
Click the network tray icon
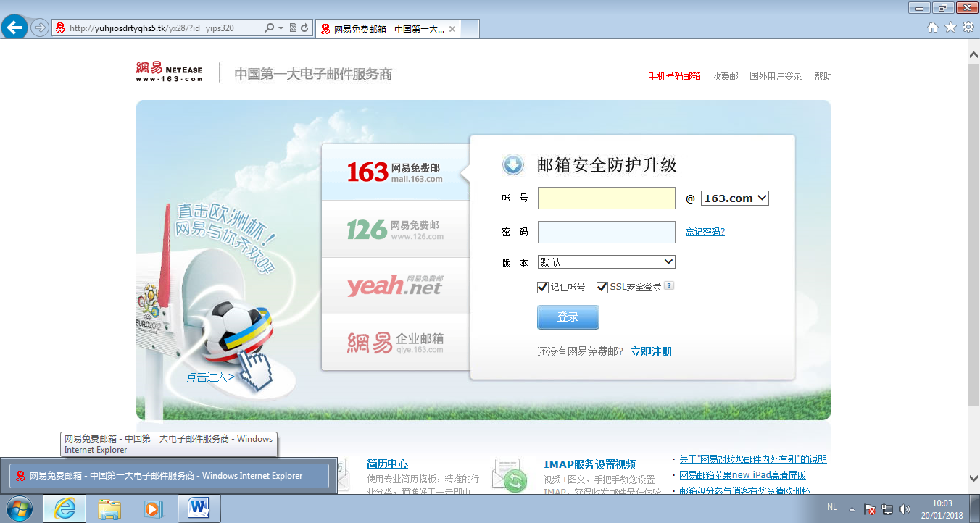(887, 509)
